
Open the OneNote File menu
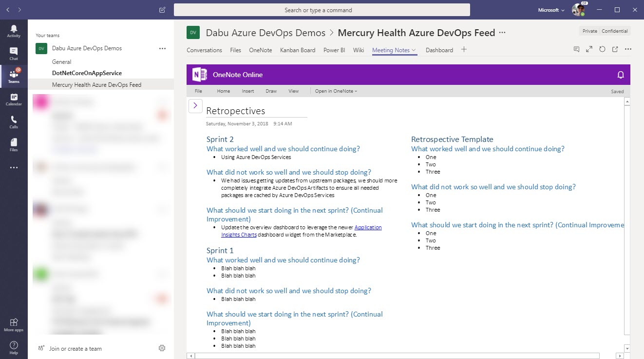pyautogui.click(x=198, y=91)
